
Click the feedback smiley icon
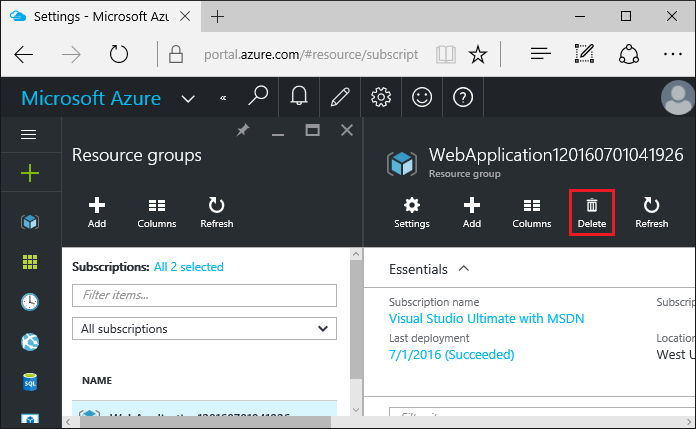tap(422, 97)
